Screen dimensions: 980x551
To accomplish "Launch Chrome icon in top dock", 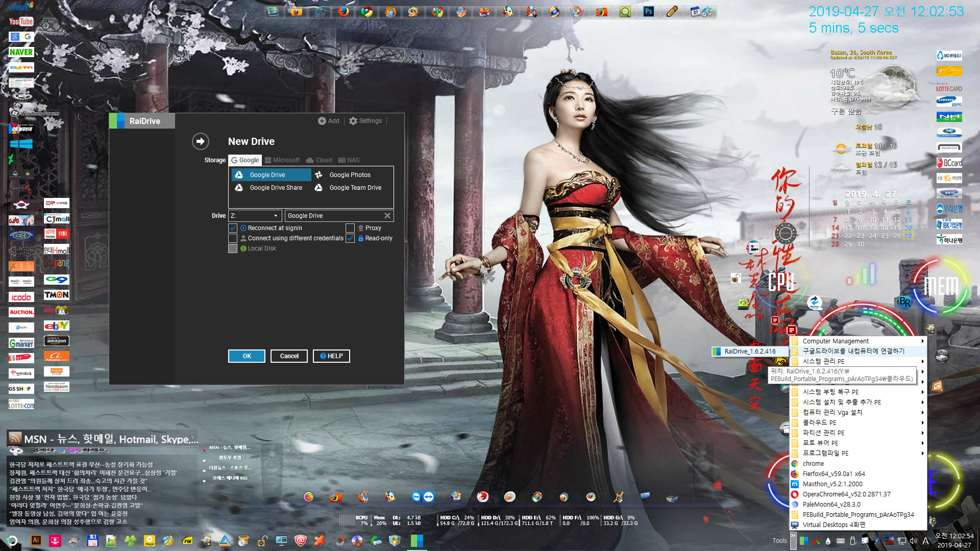I will tap(367, 12).
